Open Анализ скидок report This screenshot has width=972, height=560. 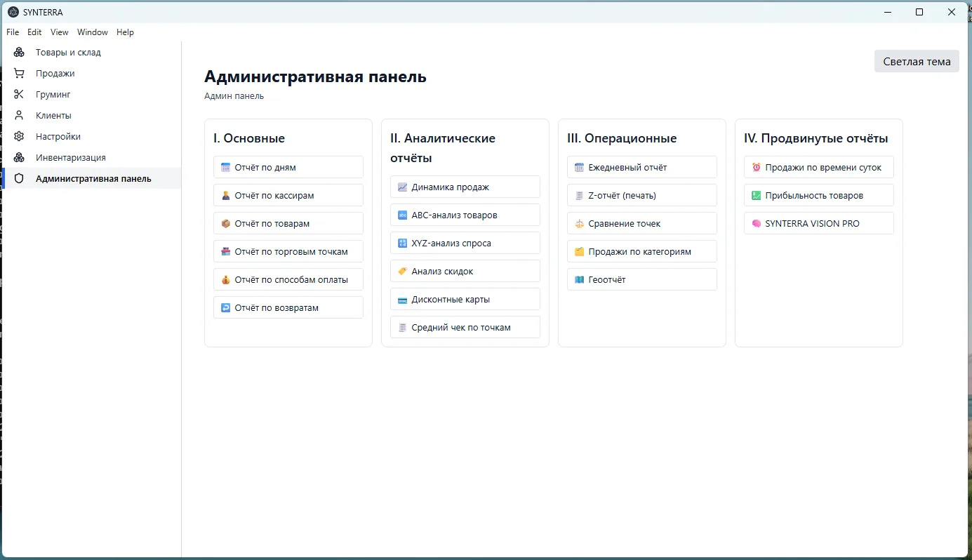tap(465, 271)
